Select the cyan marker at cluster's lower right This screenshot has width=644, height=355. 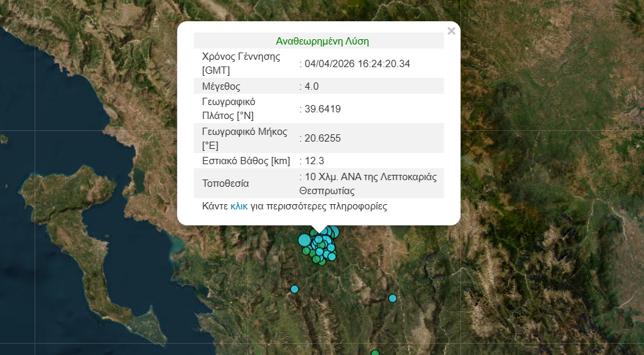tap(332, 256)
